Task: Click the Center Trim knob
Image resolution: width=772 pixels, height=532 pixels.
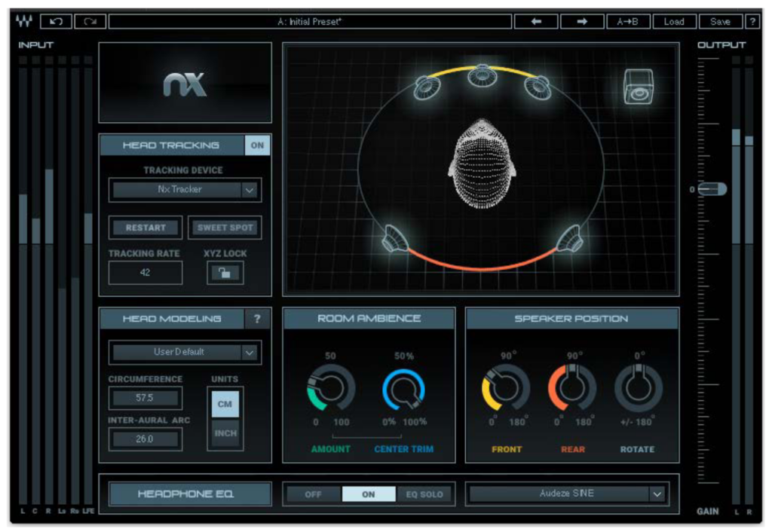Action: point(404,389)
